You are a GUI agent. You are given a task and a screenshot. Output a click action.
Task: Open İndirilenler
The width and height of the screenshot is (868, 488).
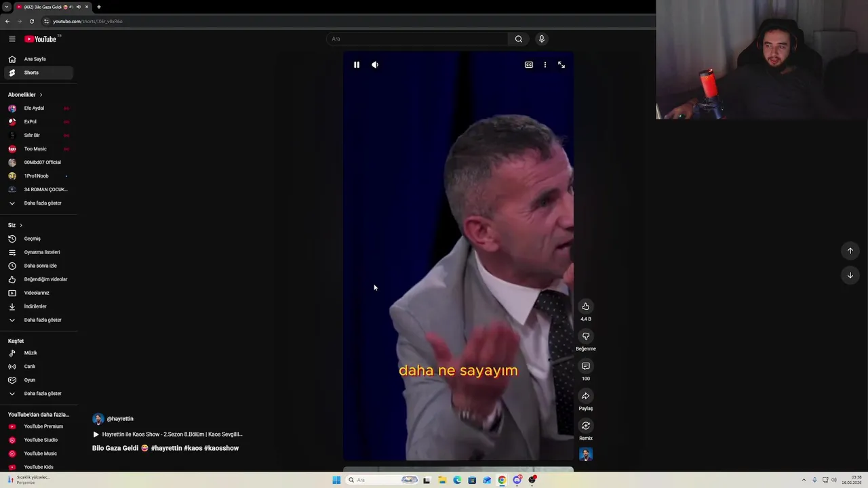(38, 306)
